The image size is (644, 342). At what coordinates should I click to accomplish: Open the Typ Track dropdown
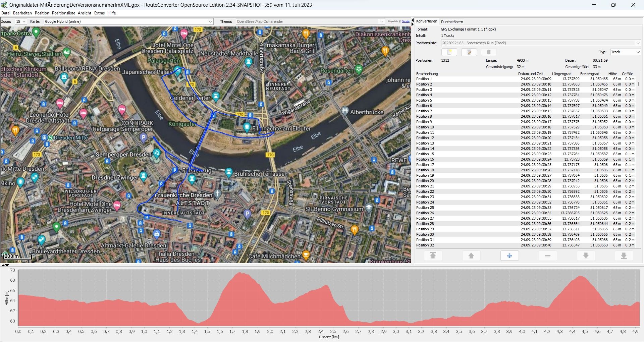click(x=637, y=52)
